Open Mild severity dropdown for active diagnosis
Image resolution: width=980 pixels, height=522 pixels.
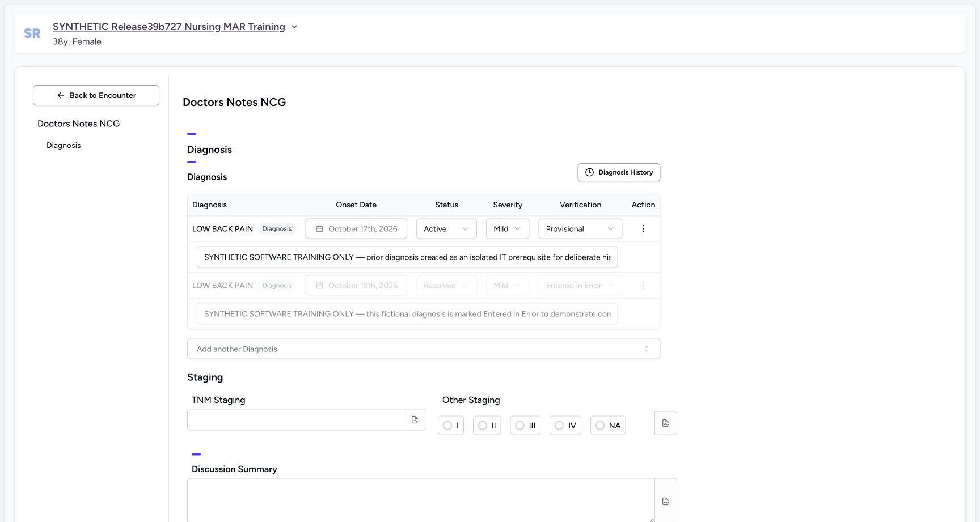508,229
